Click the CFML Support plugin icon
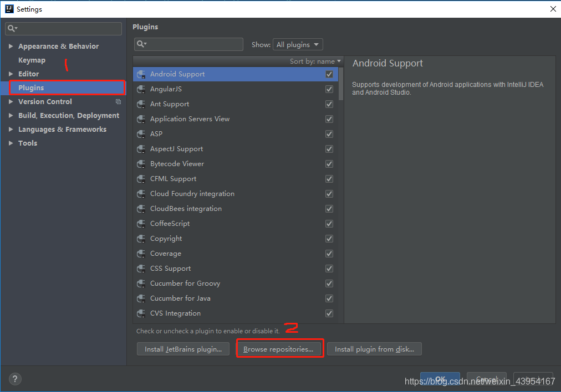This screenshot has height=392, width=561. point(141,179)
